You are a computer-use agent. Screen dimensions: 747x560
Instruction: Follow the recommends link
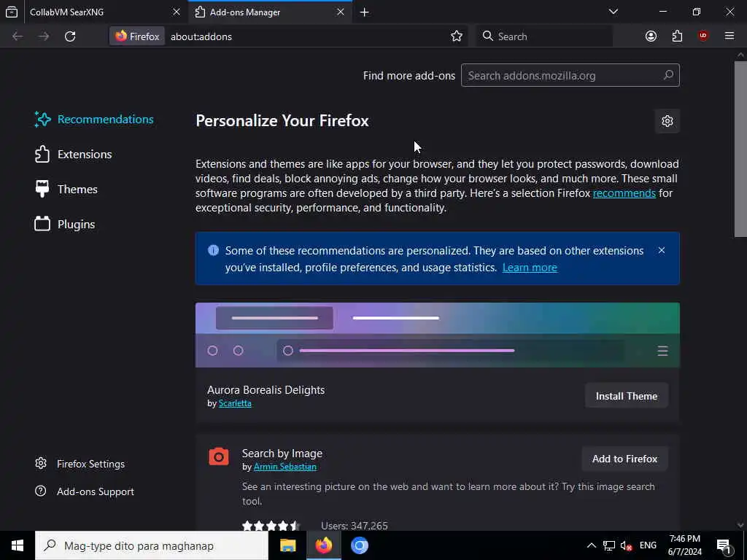(x=624, y=192)
